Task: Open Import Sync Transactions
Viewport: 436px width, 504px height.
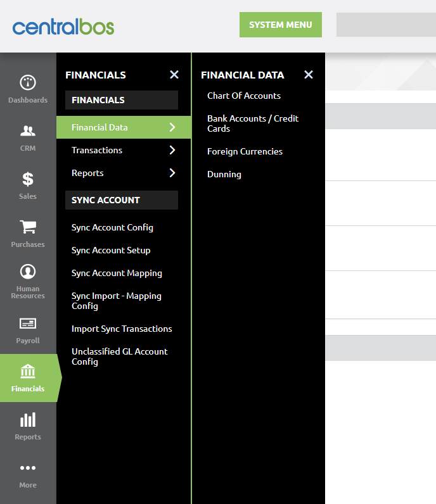Action: pyautogui.click(x=122, y=329)
